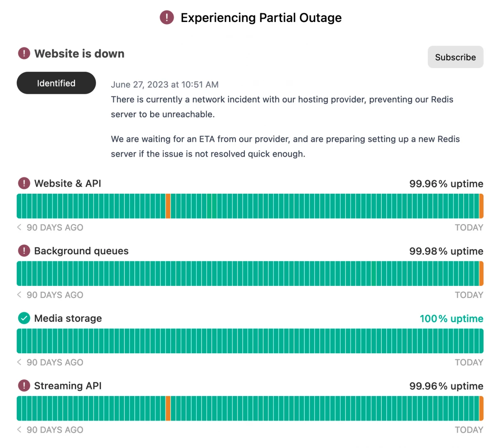Click the Media storage component name
Image resolution: width=499 pixels, height=448 pixels.
(x=68, y=318)
